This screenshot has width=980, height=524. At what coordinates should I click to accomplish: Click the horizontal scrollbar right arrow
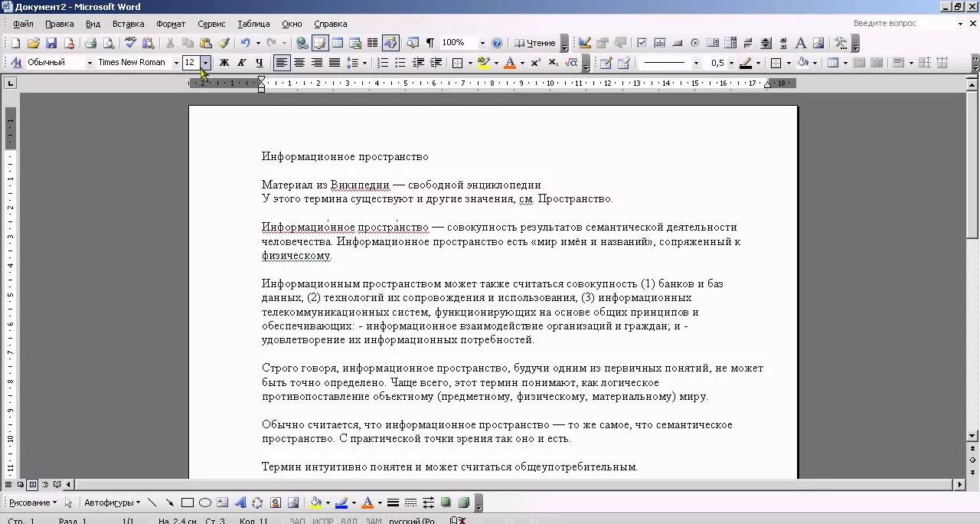coord(960,484)
